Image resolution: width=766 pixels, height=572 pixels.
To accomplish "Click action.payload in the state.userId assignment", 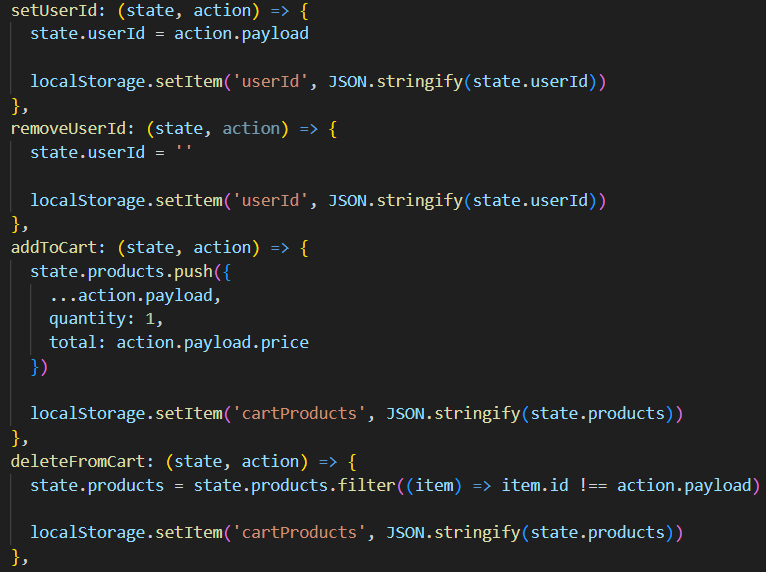I will coord(241,34).
